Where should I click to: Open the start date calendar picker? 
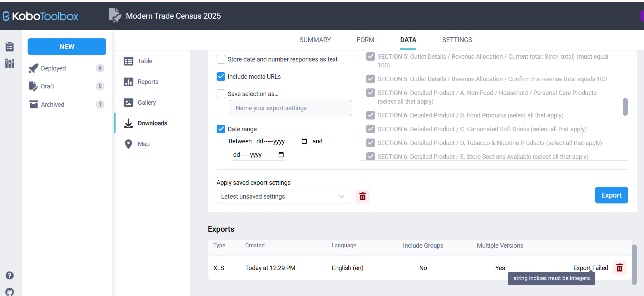pyautogui.click(x=304, y=141)
